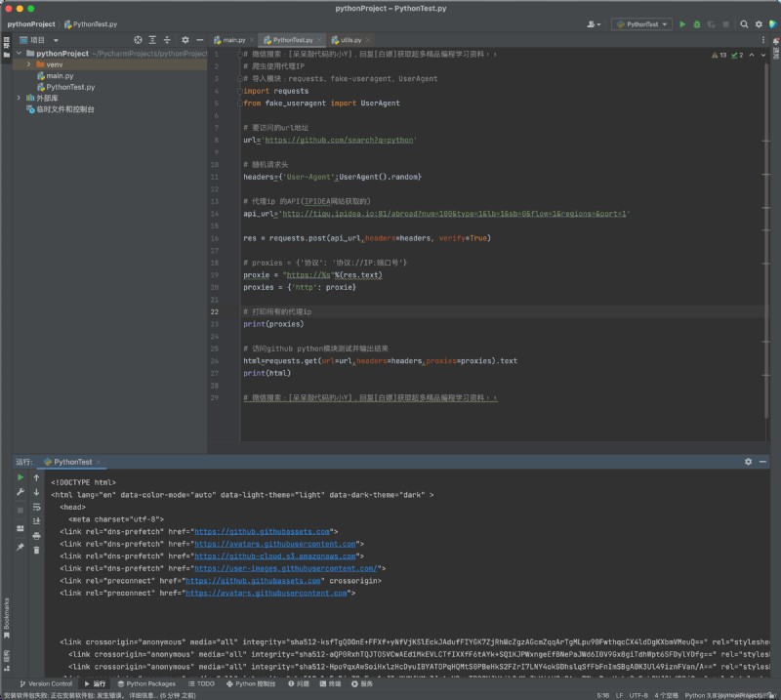Open the Version Control tool tab
This screenshot has width=781, height=700.
click(46, 683)
